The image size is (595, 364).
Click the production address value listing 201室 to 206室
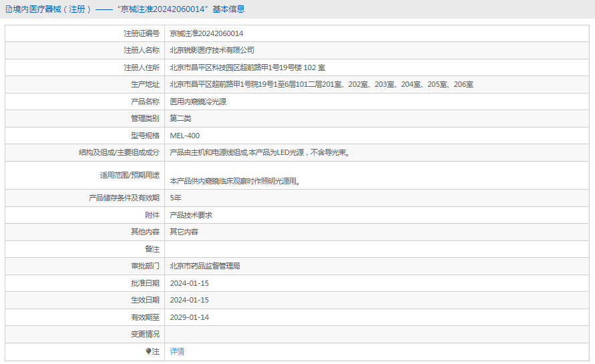tap(321, 84)
